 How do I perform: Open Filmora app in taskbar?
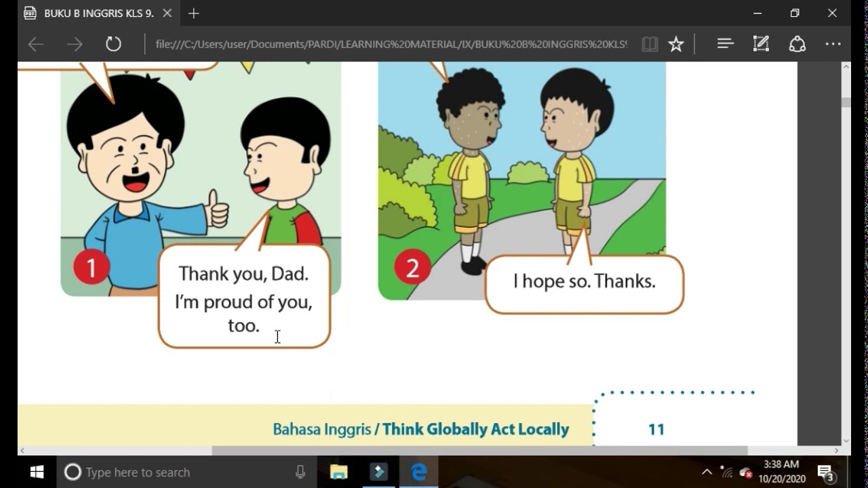(378, 472)
